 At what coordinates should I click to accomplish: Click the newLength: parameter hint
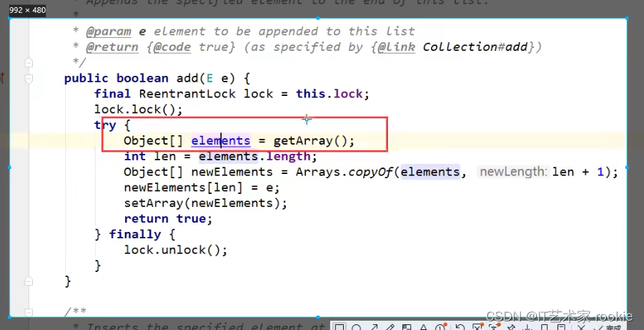(x=513, y=172)
